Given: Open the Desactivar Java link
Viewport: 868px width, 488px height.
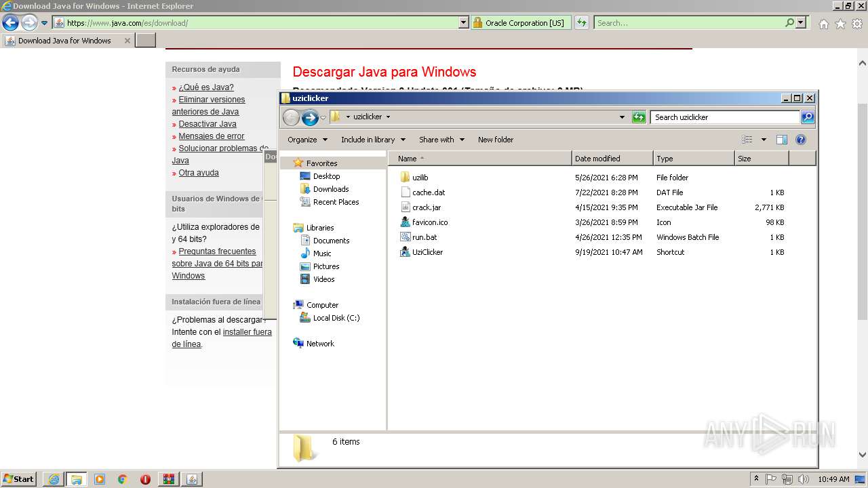Looking at the screenshot, I should [208, 124].
